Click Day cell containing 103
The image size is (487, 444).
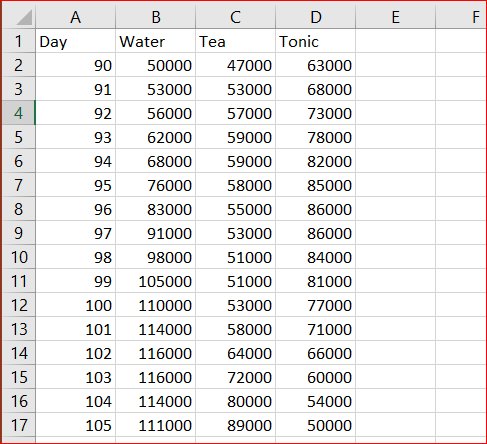point(75,377)
